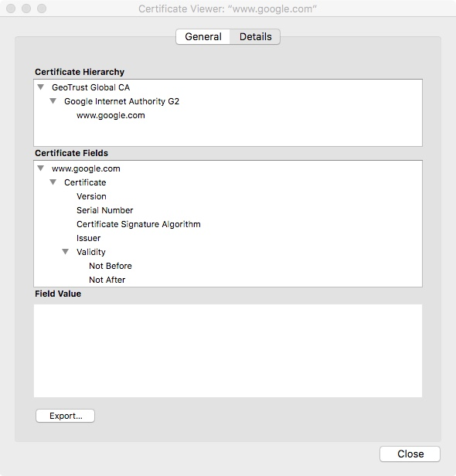The height and width of the screenshot is (476, 456).
Task: Click inside the Field Value text area
Action: pyautogui.click(x=228, y=351)
